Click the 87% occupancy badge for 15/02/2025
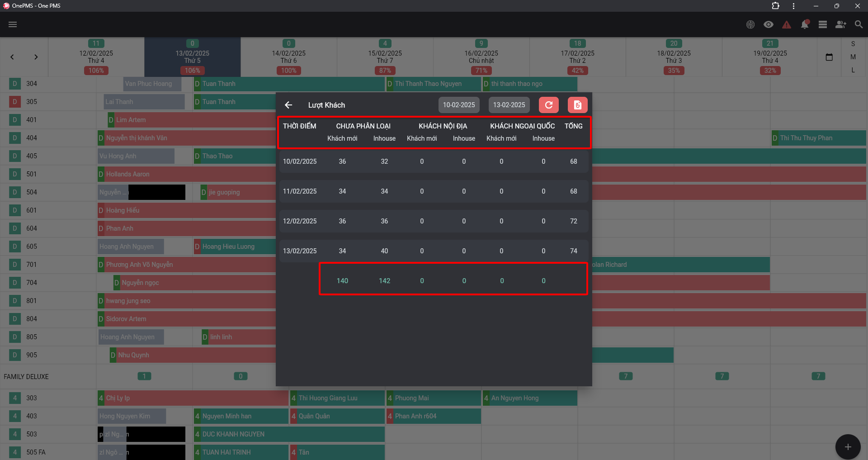The height and width of the screenshot is (460, 868). [x=385, y=71]
